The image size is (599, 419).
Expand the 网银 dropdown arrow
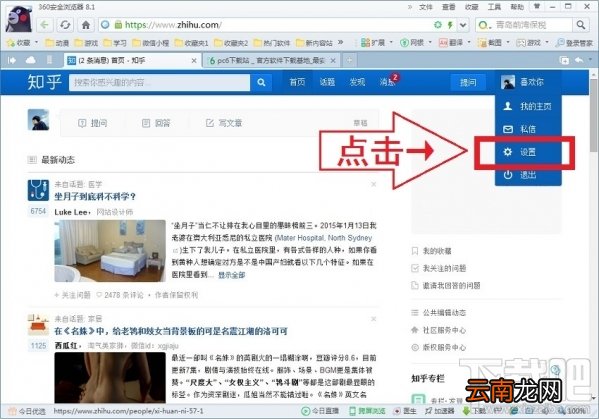[x=430, y=42]
